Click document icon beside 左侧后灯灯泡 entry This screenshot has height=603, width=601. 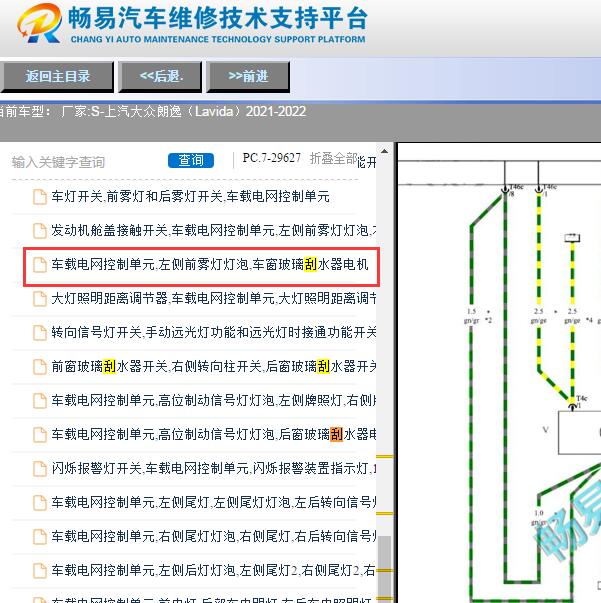click(40, 570)
